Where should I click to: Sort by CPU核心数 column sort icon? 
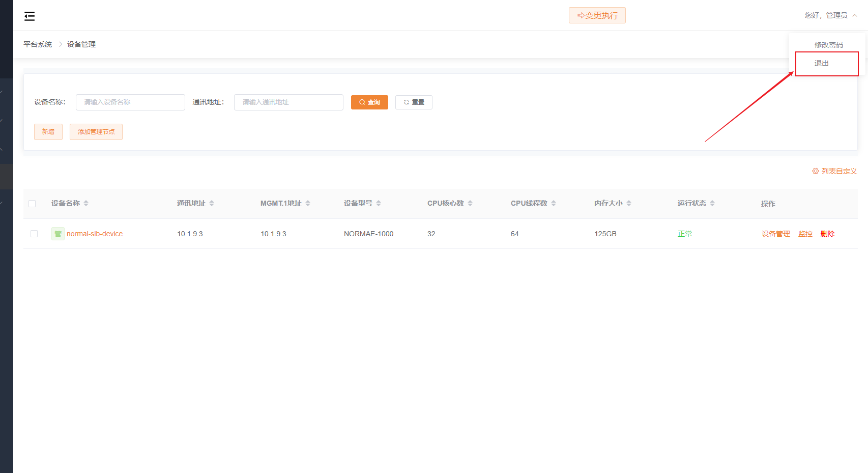(470, 203)
